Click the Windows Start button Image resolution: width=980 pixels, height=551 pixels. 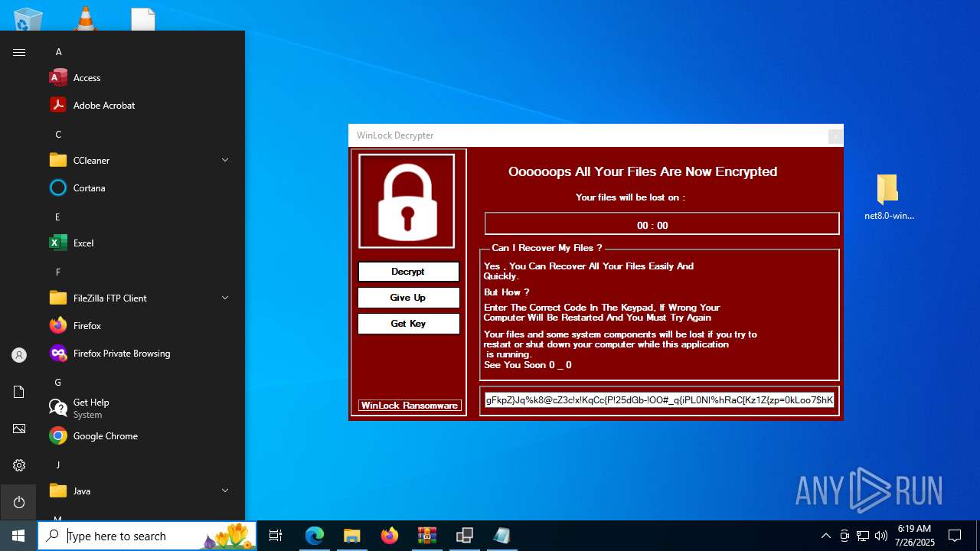[18, 536]
